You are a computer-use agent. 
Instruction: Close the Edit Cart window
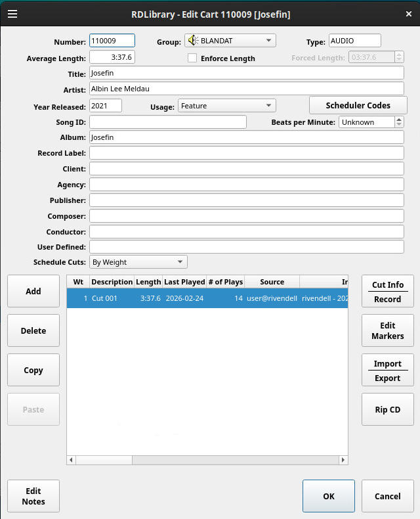[x=409, y=14]
